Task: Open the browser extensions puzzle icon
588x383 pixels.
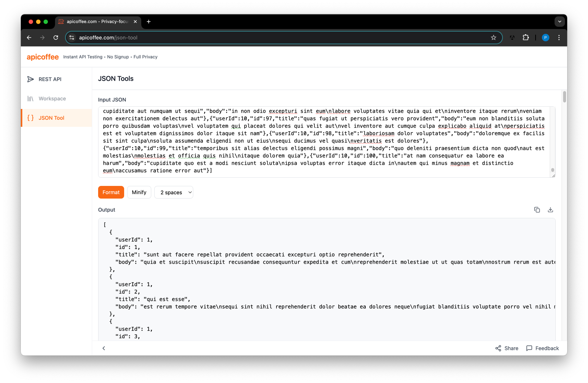Action: click(526, 38)
